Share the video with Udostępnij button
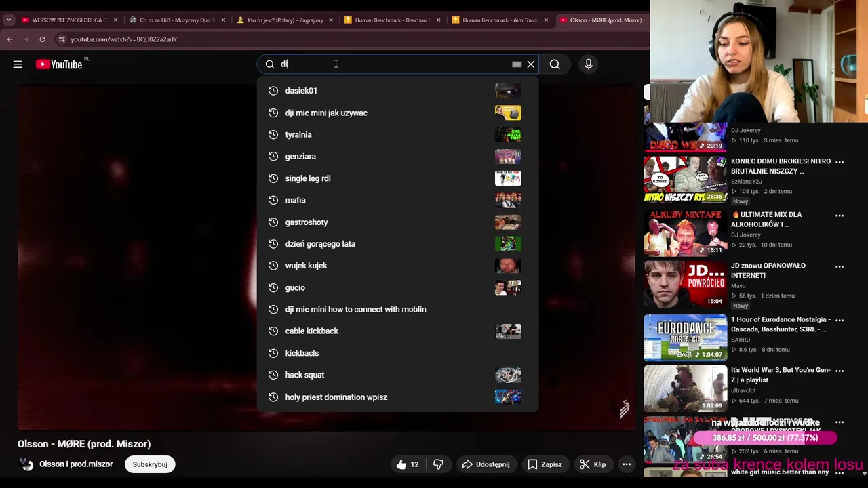 click(x=486, y=464)
